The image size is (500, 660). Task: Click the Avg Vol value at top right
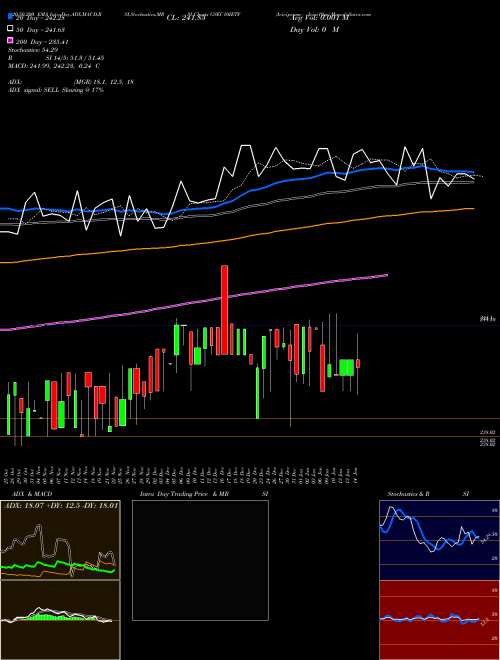coord(319,18)
